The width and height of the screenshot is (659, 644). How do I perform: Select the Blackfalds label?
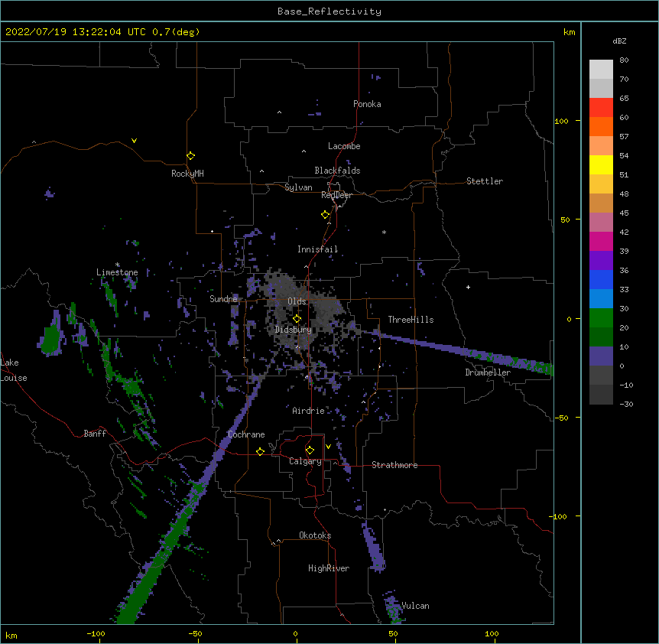[x=337, y=171]
